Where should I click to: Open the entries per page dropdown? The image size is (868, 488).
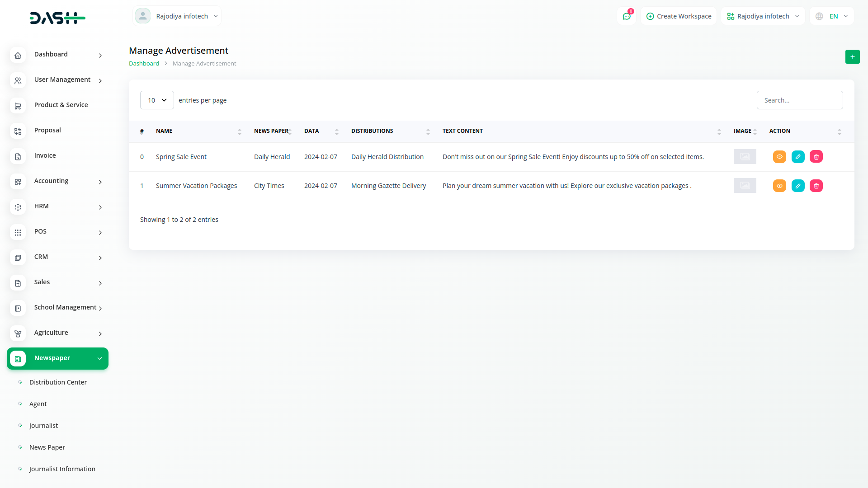point(157,100)
